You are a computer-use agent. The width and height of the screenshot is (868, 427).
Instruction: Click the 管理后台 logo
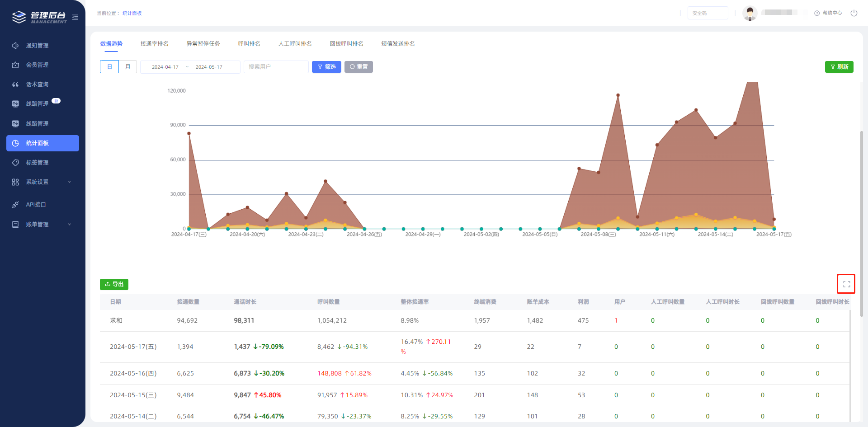click(39, 17)
